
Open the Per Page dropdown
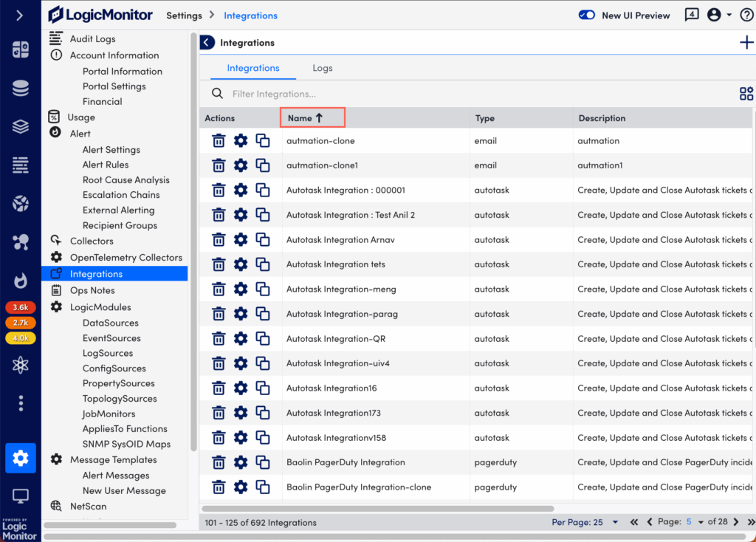pos(586,522)
